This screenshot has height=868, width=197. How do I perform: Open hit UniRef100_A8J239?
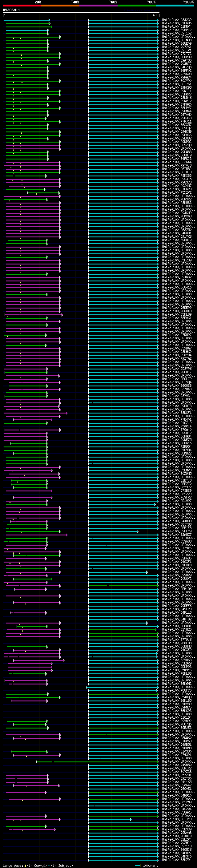click(177, 20)
